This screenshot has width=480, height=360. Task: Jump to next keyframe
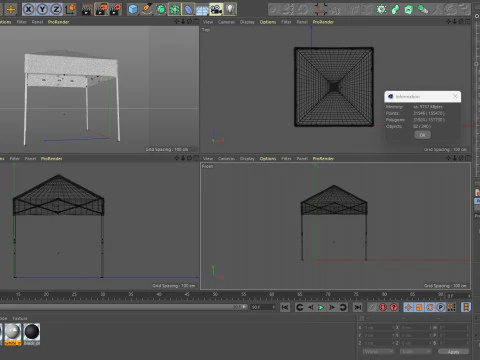click(x=343, y=307)
